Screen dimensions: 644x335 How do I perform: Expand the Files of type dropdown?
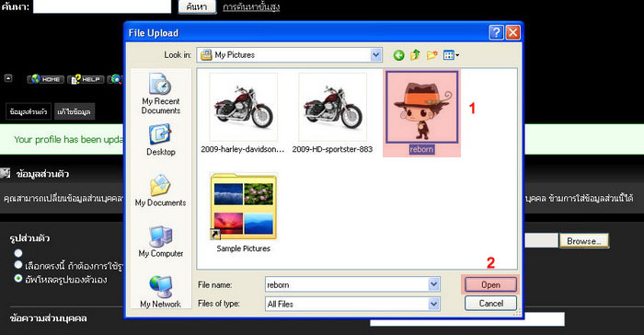(x=433, y=304)
